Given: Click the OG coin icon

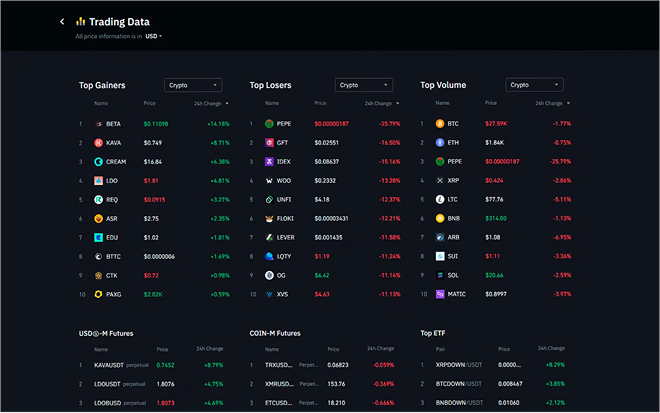Looking at the screenshot, I should (269, 275).
